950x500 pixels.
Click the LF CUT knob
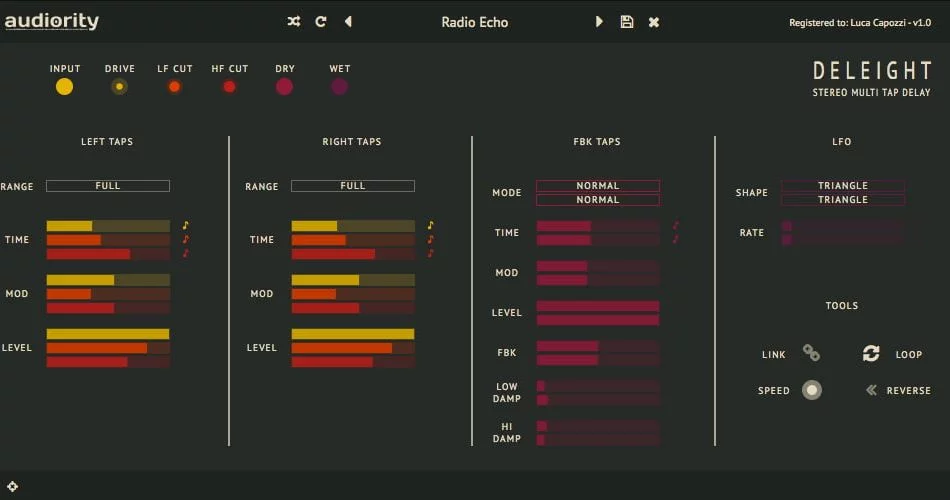point(174,87)
